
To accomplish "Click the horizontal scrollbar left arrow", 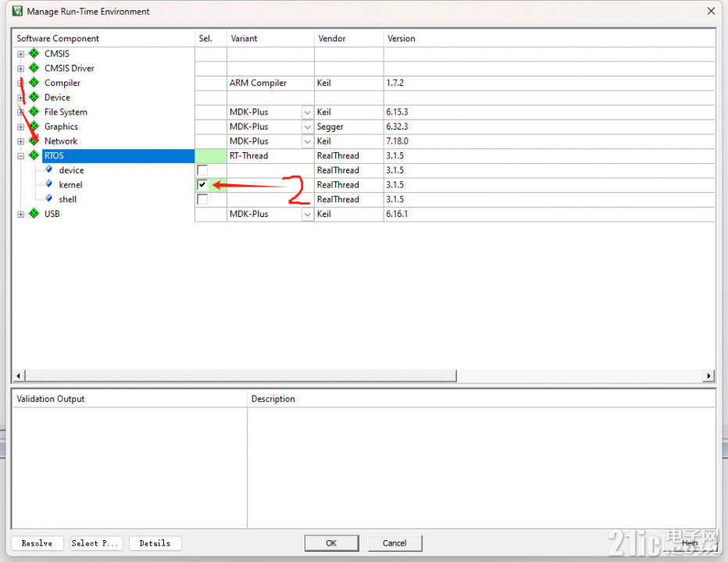I will click(18, 375).
